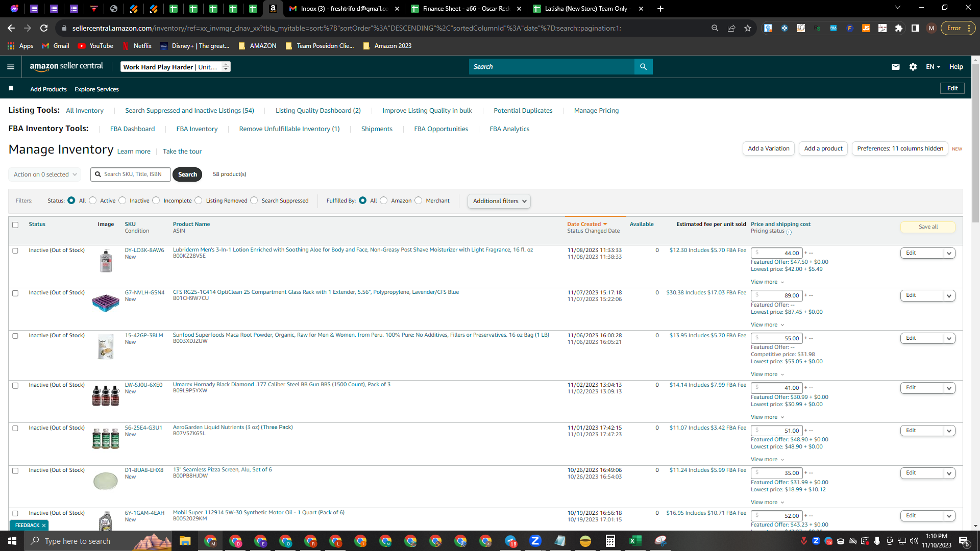Image resolution: width=980 pixels, height=551 pixels.
Task: Click the Save all button
Action: 928,227
